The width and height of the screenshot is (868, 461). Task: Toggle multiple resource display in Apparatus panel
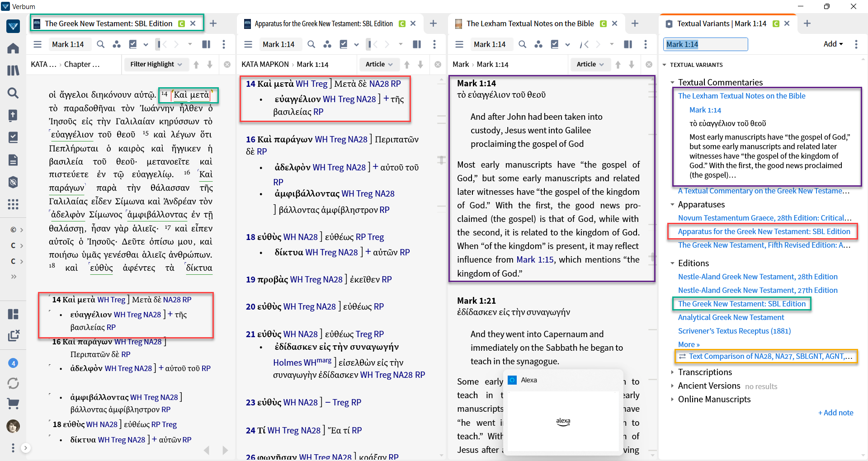417,44
